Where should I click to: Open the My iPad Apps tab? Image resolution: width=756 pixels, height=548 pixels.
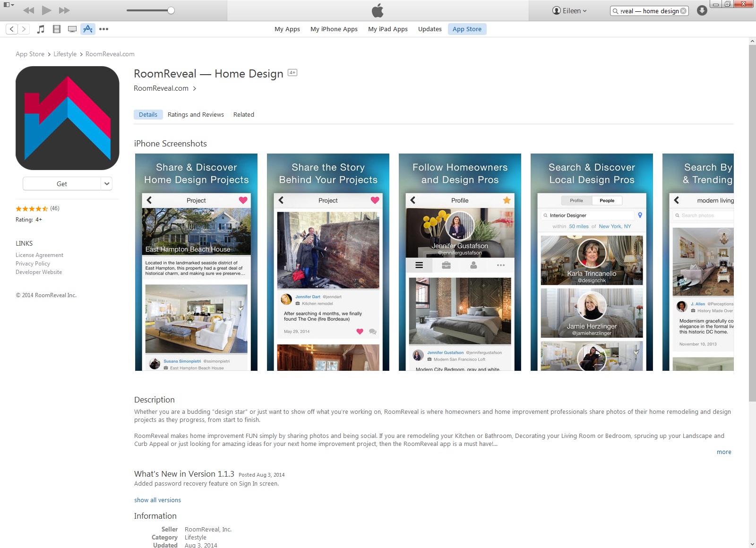click(388, 29)
